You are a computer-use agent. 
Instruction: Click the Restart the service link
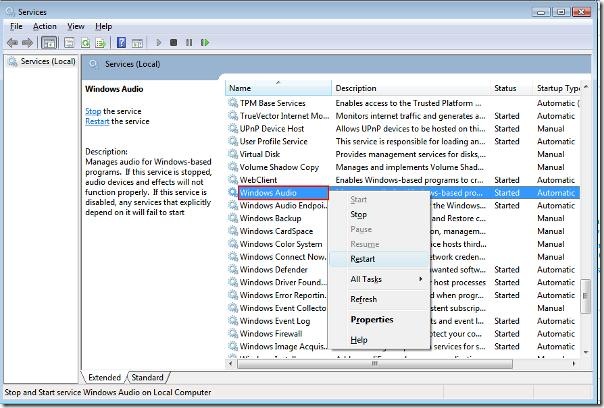97,121
